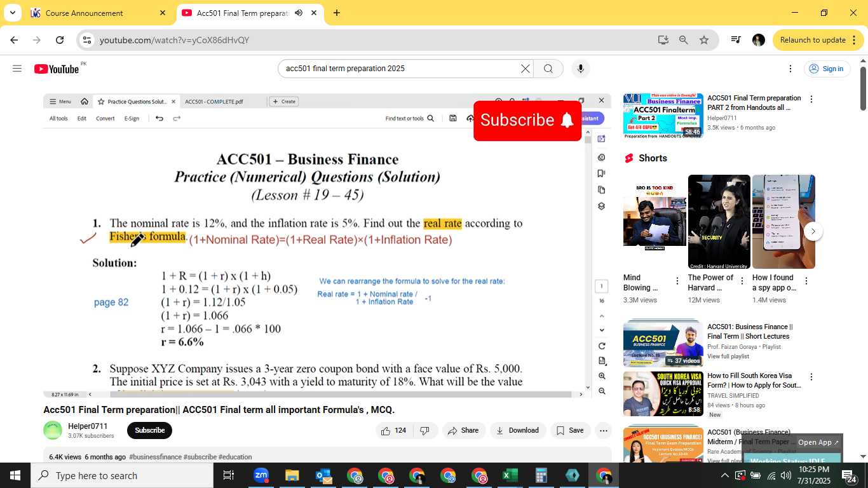Open #businessfinance hashtag link
This screenshot has height=488, width=868.
coord(155,457)
